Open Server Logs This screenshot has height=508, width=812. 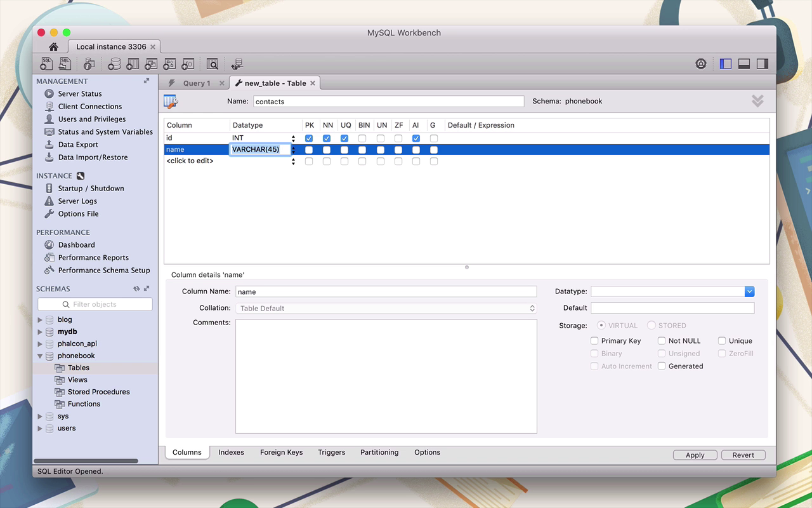pyautogui.click(x=77, y=201)
